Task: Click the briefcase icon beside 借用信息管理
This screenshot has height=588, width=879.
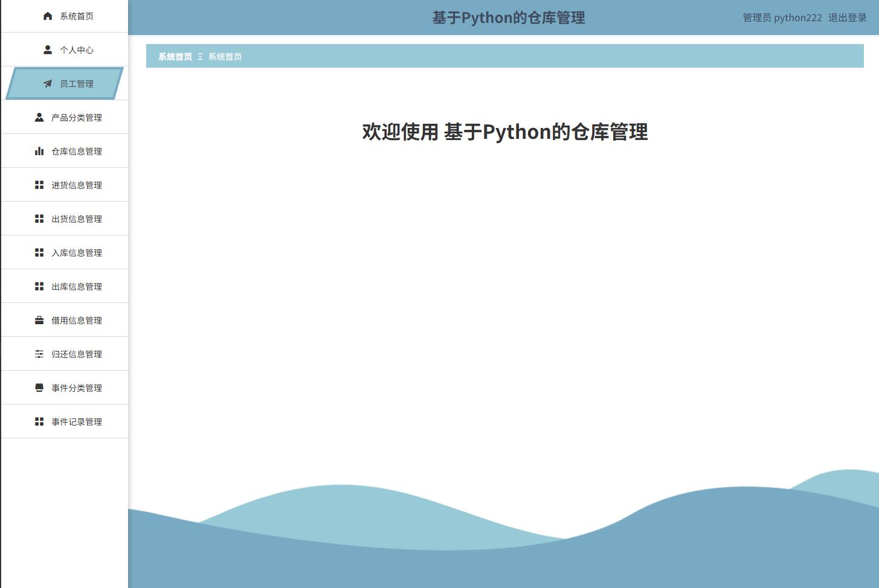Action: click(x=39, y=321)
